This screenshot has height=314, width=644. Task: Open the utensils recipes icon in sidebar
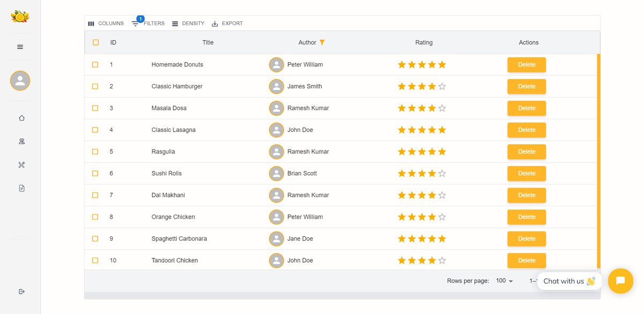click(x=21, y=165)
